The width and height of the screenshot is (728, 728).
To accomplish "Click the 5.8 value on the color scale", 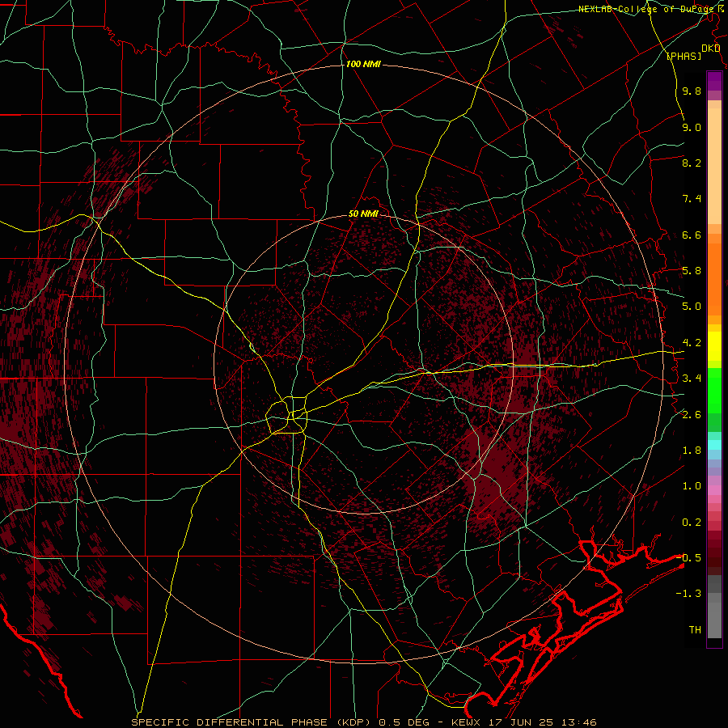I will point(692,271).
